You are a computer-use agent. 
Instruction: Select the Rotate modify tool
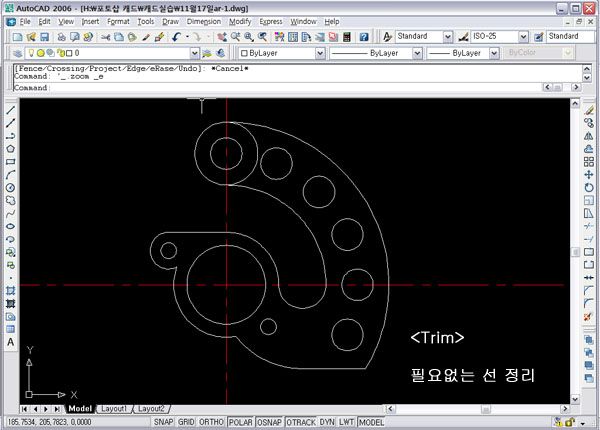pyautogui.click(x=589, y=188)
